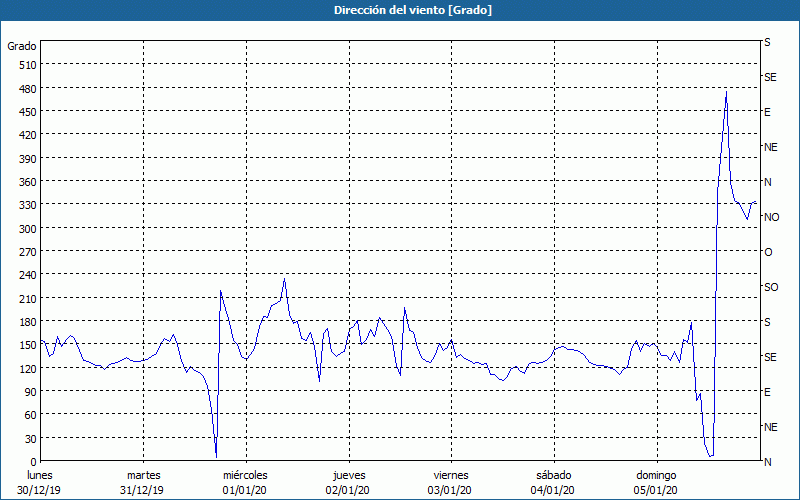Click the 270 degree tick label
Image resolution: width=800 pixels, height=500 pixels.
28,252
